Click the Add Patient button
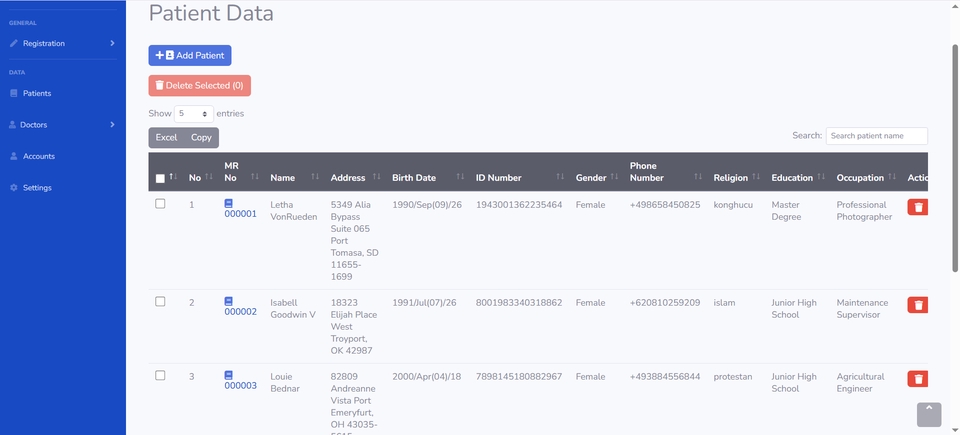This screenshot has width=960, height=435. (190, 56)
